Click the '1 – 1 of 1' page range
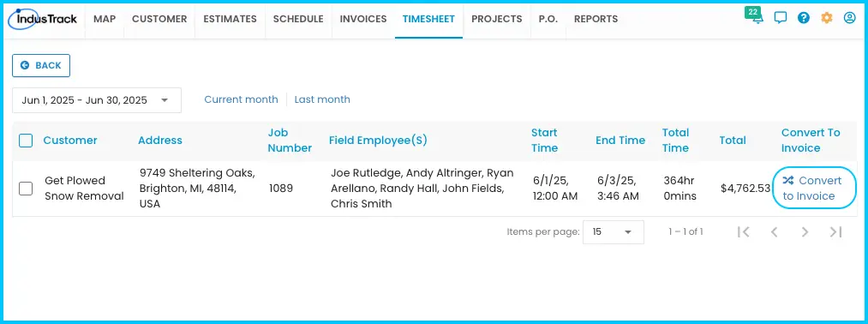Screen dimensions: 868x324 [x=685, y=232]
